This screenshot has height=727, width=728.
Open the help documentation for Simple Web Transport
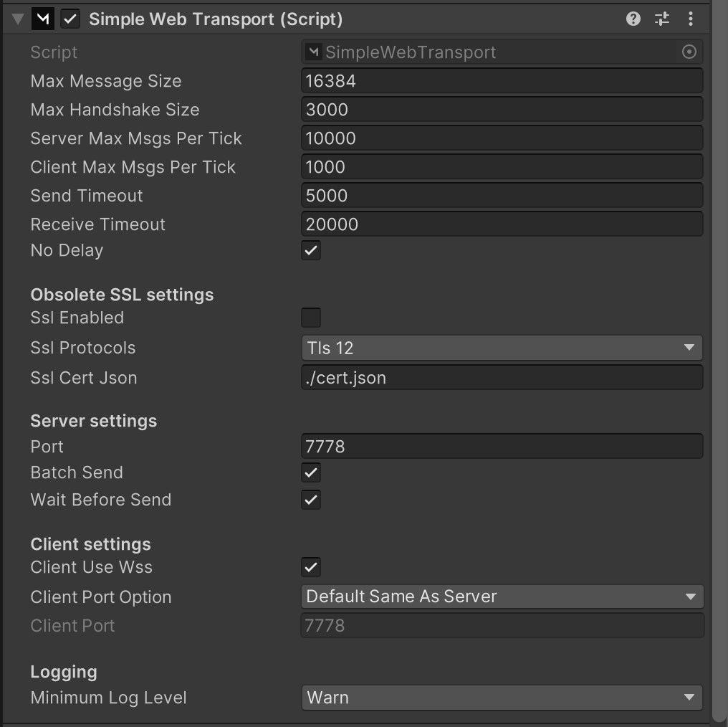click(633, 19)
